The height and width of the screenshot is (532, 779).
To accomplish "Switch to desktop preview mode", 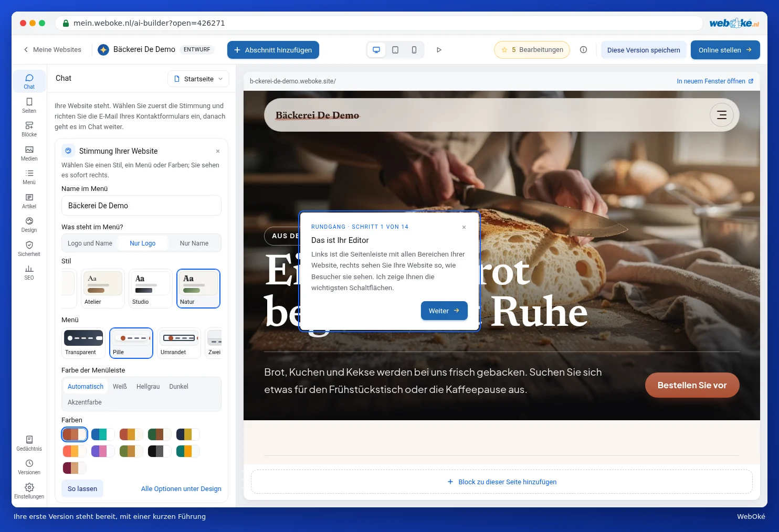I will pos(376,50).
